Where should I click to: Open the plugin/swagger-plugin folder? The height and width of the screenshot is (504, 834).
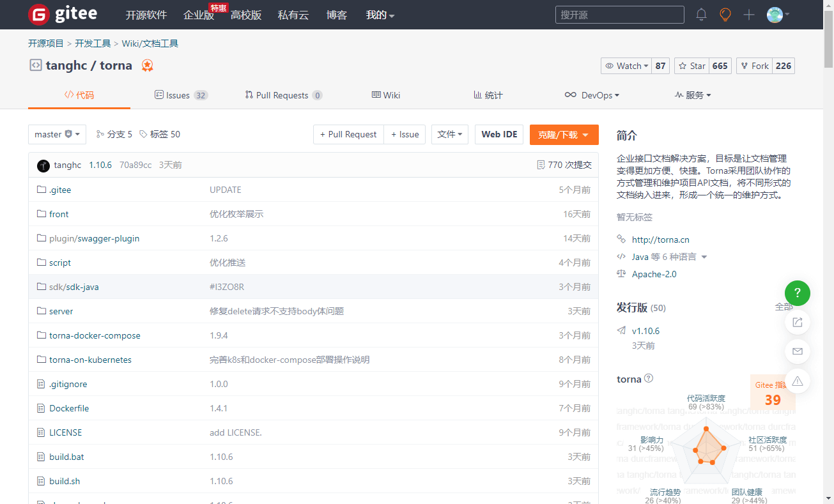click(x=94, y=238)
